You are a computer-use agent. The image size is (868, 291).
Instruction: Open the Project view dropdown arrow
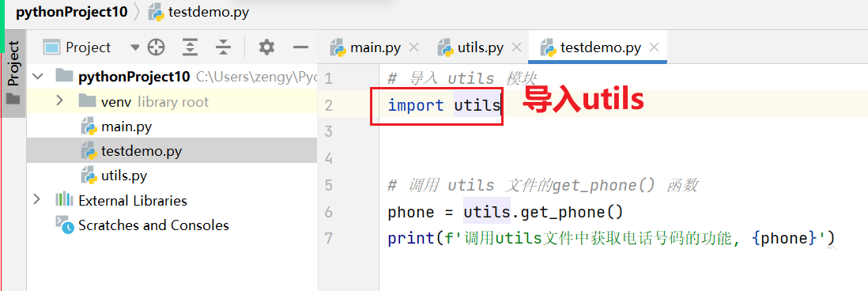pos(134,47)
